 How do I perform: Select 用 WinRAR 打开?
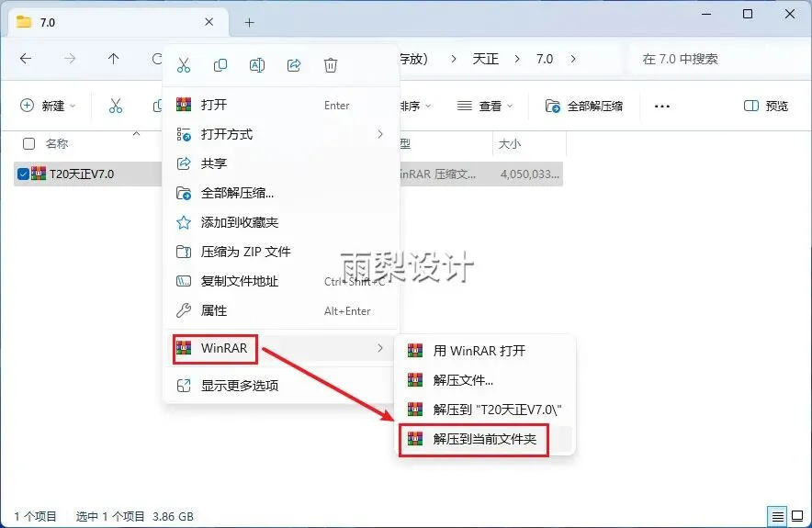[485, 351]
